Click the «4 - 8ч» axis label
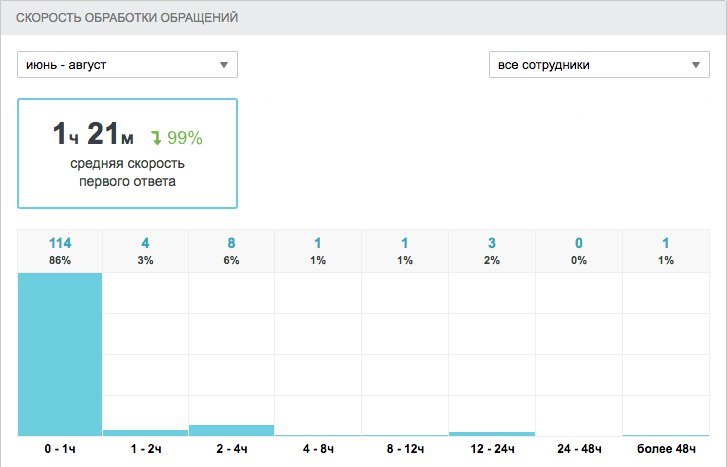Viewport: 727px width, 467px height. (x=318, y=452)
